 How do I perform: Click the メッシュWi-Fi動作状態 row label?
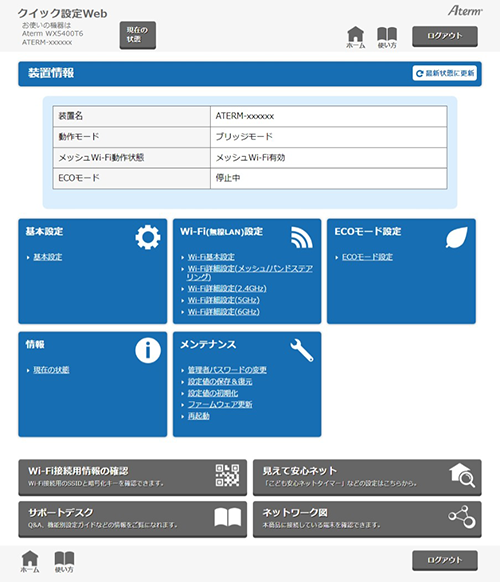tap(101, 157)
